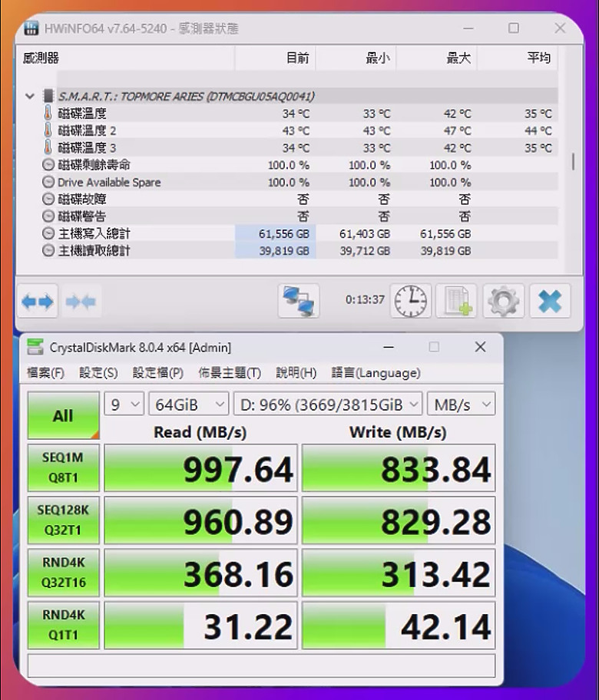Click the clock icon beside 磁碟剩餘壽命

click(48, 165)
